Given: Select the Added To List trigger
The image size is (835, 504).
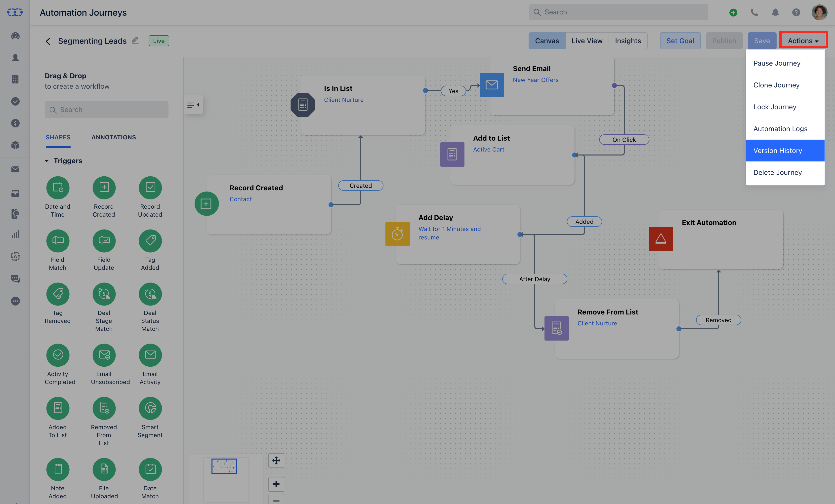Looking at the screenshot, I should 58,408.
